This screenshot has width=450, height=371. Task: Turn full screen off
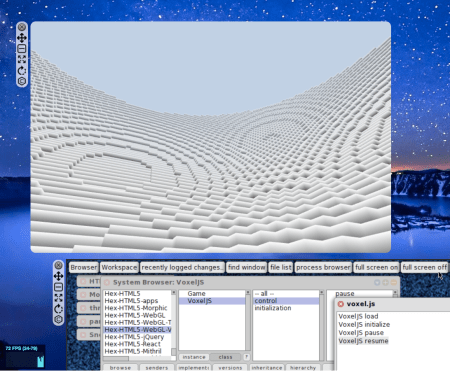424,267
